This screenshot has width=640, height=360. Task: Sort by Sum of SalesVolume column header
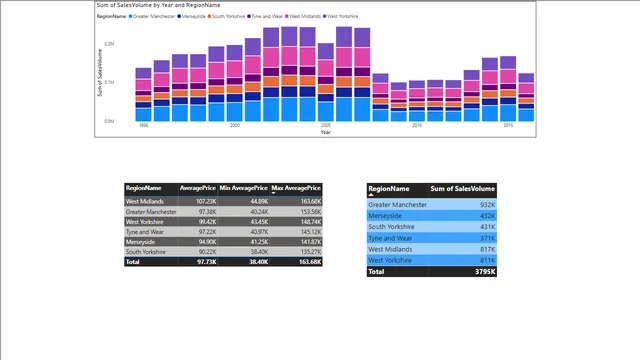[x=462, y=189]
